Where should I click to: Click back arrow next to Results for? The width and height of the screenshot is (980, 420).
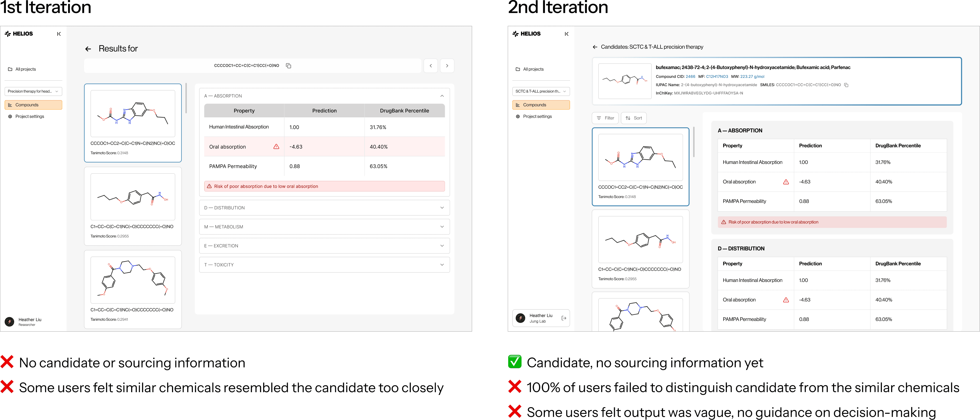point(88,49)
